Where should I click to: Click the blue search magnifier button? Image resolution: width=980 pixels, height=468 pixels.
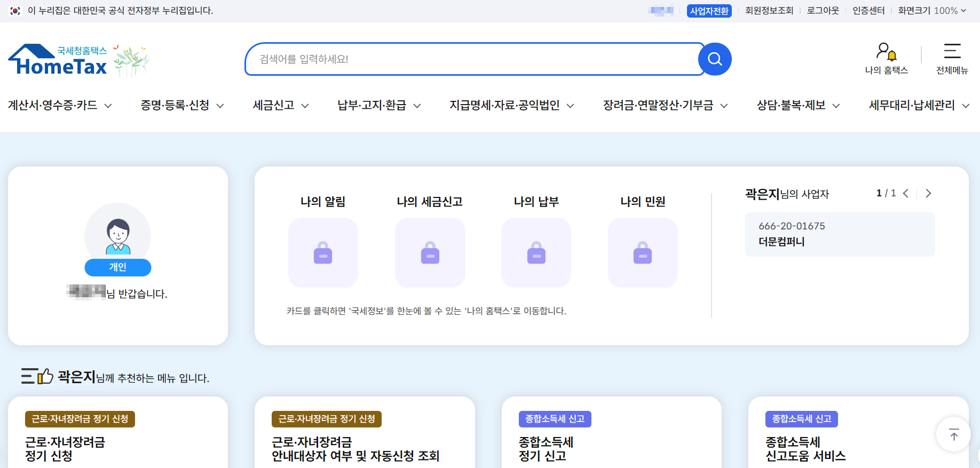(715, 59)
